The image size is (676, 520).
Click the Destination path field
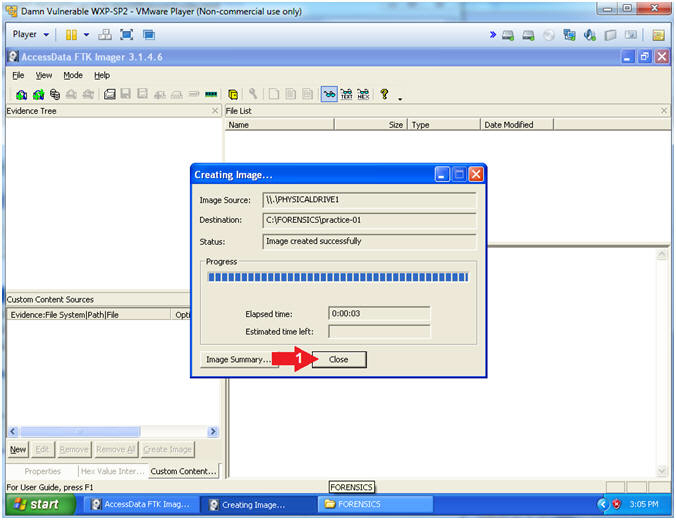369,220
